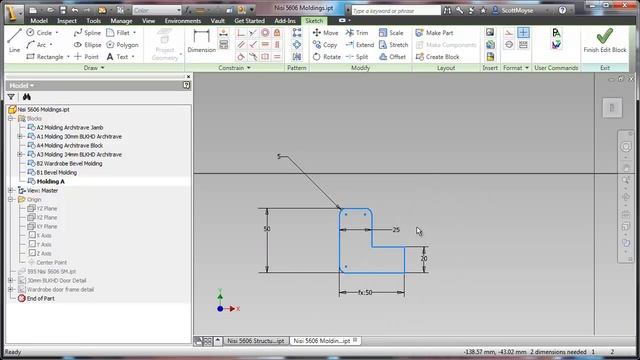Pick the Point tool
Viewport: 640px width, 360px height.
point(87,57)
